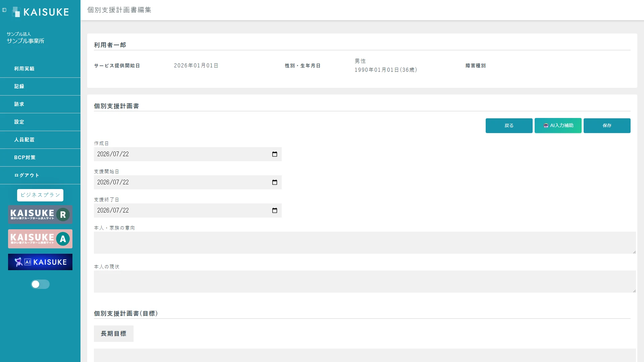The width and height of the screenshot is (644, 362).
Task: Click the 利用者一郎 user name heading
Action: tap(110, 45)
